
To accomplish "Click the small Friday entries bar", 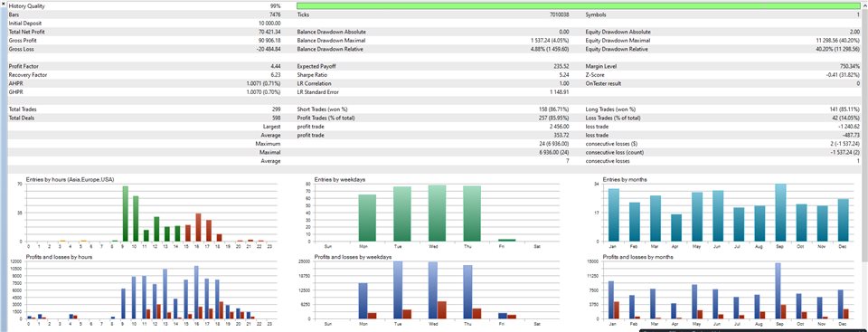I will coord(506,240).
